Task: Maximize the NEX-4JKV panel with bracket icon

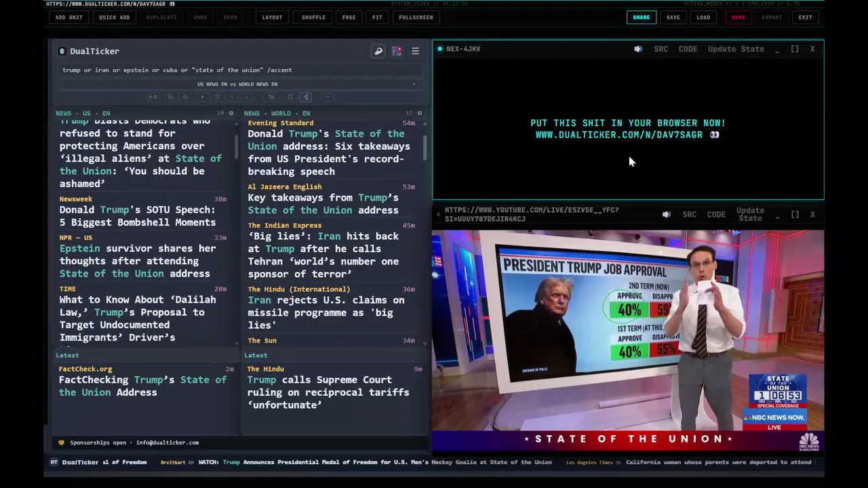Action: click(x=795, y=49)
